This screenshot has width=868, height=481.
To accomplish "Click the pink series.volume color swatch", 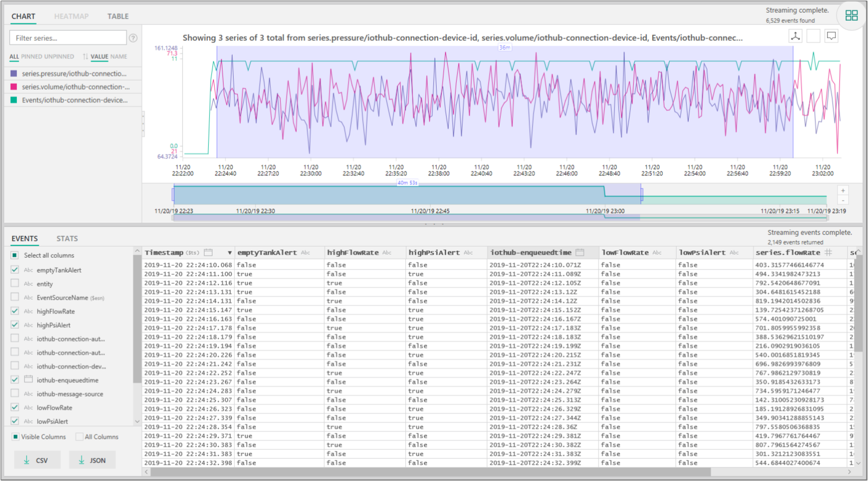I will tap(14, 87).
